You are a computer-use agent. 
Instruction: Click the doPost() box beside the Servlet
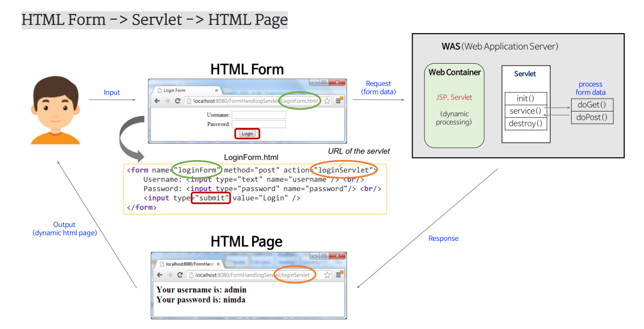592,117
